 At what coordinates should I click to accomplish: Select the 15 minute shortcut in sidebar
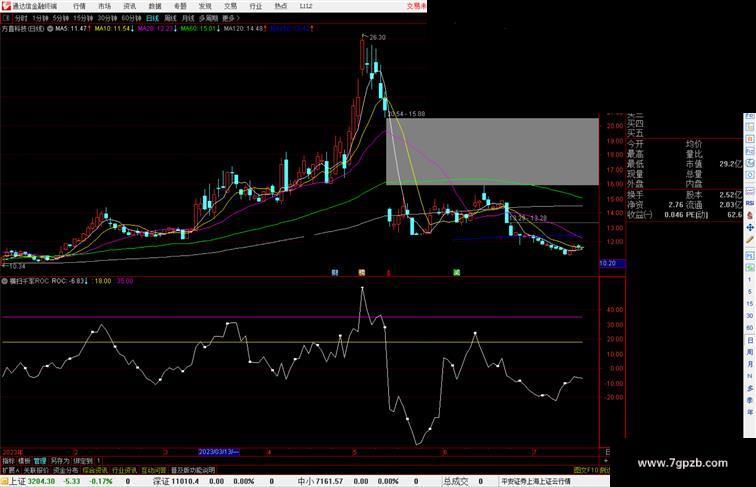click(750, 304)
